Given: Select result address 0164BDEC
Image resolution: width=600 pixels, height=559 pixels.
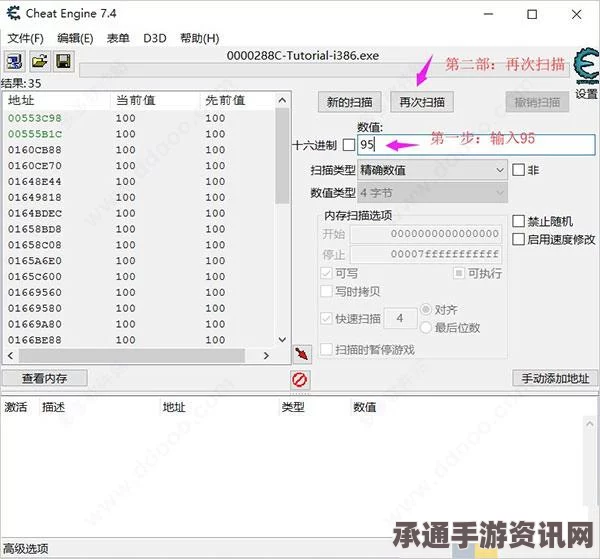Looking at the screenshot, I should (x=35, y=213).
